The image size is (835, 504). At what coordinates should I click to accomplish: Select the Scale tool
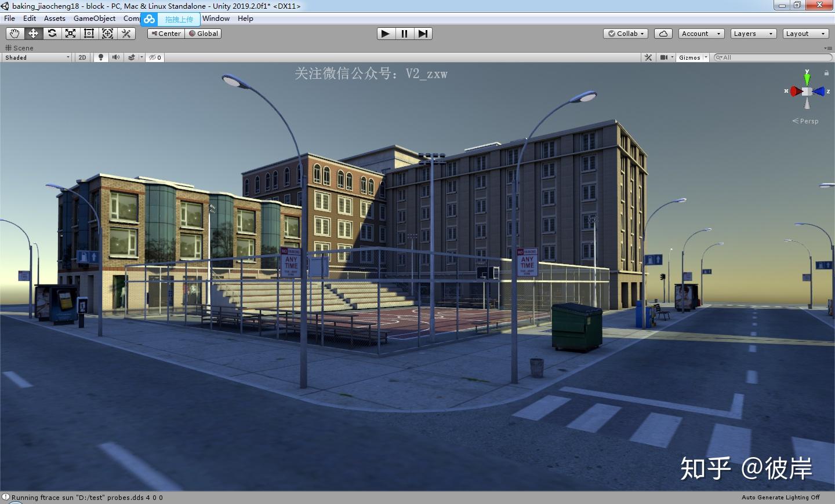[70, 34]
